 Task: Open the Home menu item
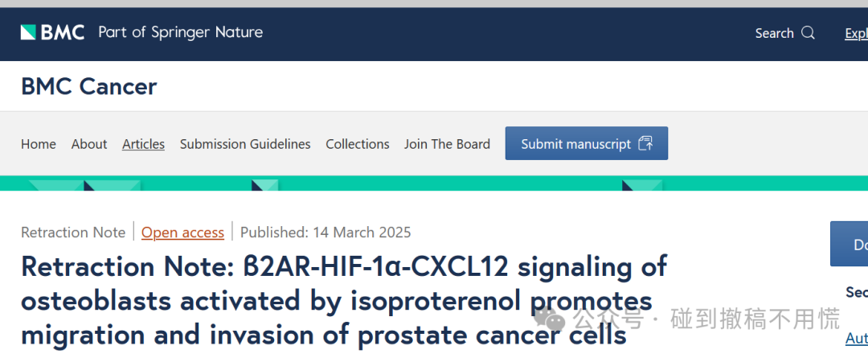[x=39, y=144]
